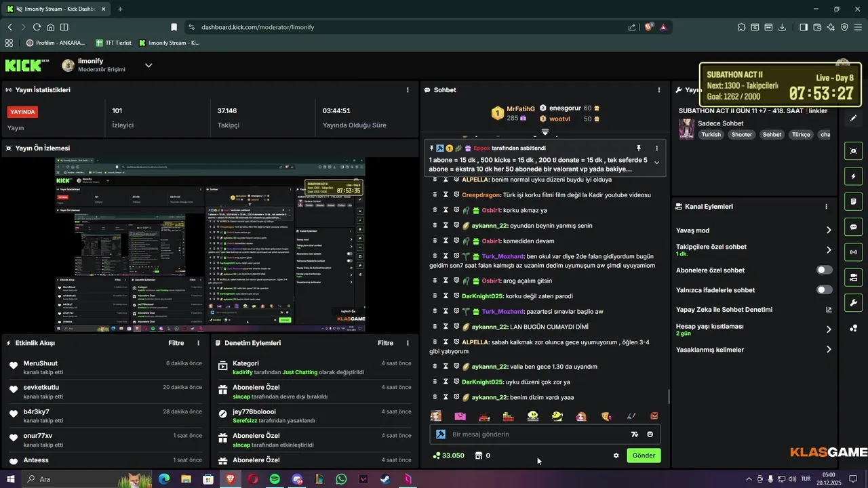Open Spotify from the taskbar

click(x=275, y=479)
